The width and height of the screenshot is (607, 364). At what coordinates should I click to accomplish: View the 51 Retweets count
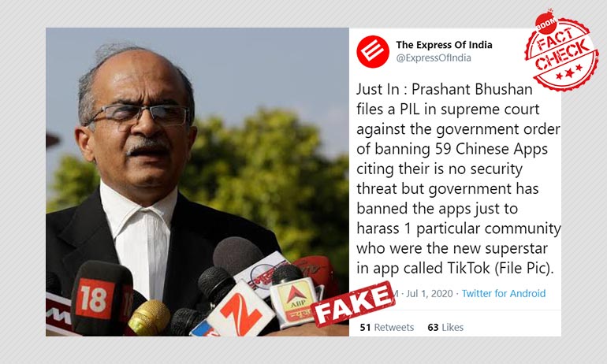tap(387, 327)
